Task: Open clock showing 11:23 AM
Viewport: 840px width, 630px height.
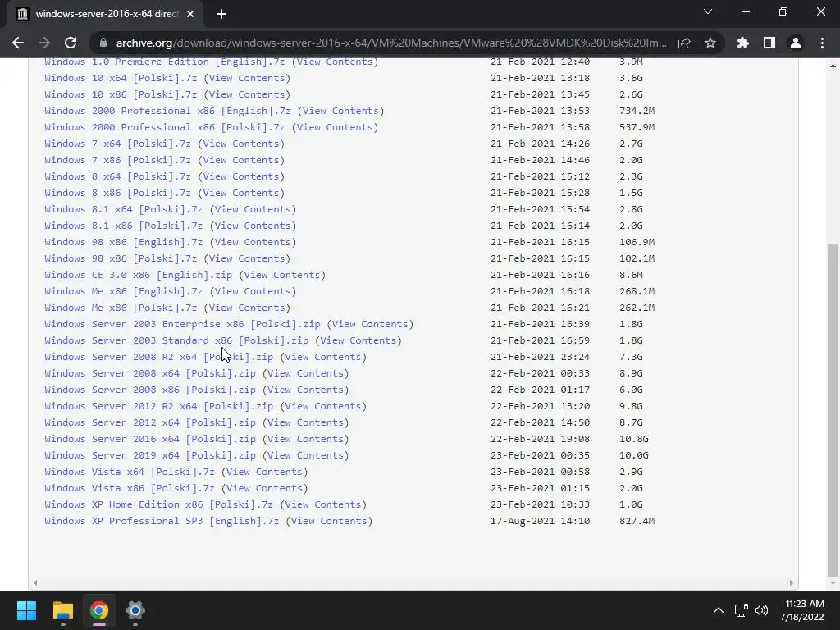Action: pyautogui.click(x=801, y=610)
